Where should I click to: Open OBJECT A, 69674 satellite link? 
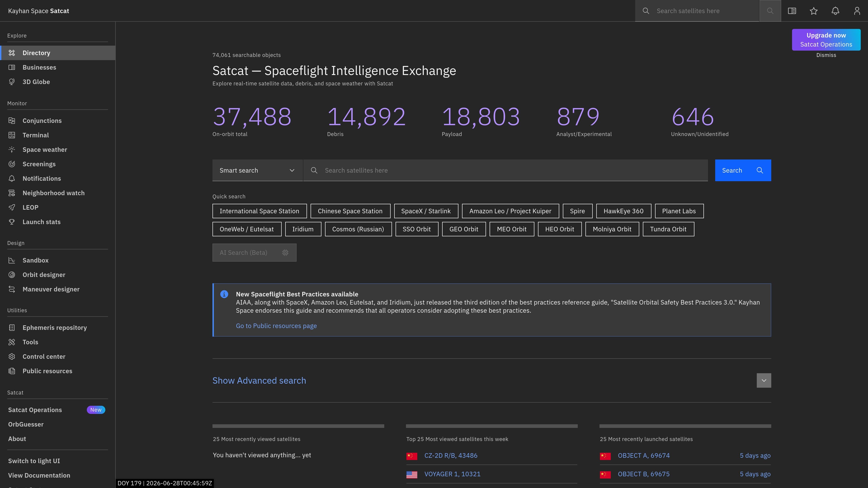[644, 456]
